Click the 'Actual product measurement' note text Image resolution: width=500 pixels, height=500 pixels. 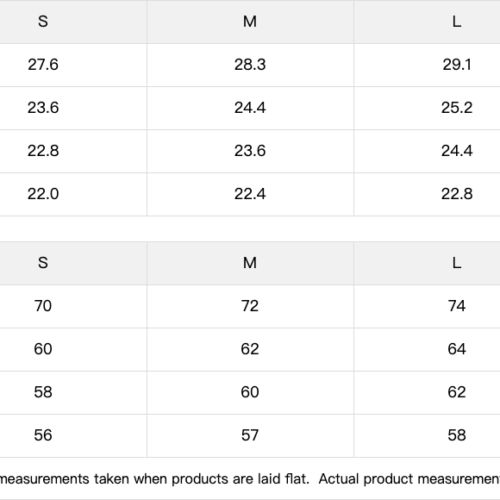pyautogui.click(x=409, y=479)
